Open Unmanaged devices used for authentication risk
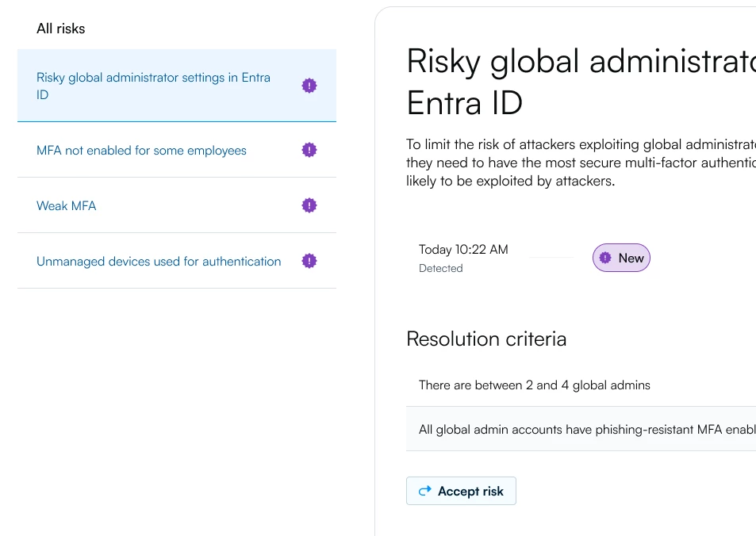 click(159, 262)
